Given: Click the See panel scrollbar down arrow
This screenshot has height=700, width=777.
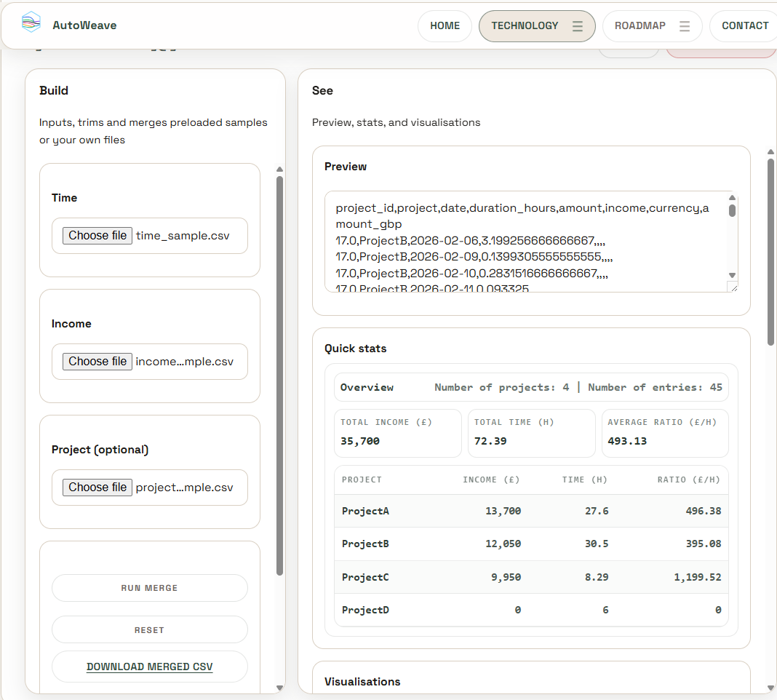Looking at the screenshot, I should point(770,688).
